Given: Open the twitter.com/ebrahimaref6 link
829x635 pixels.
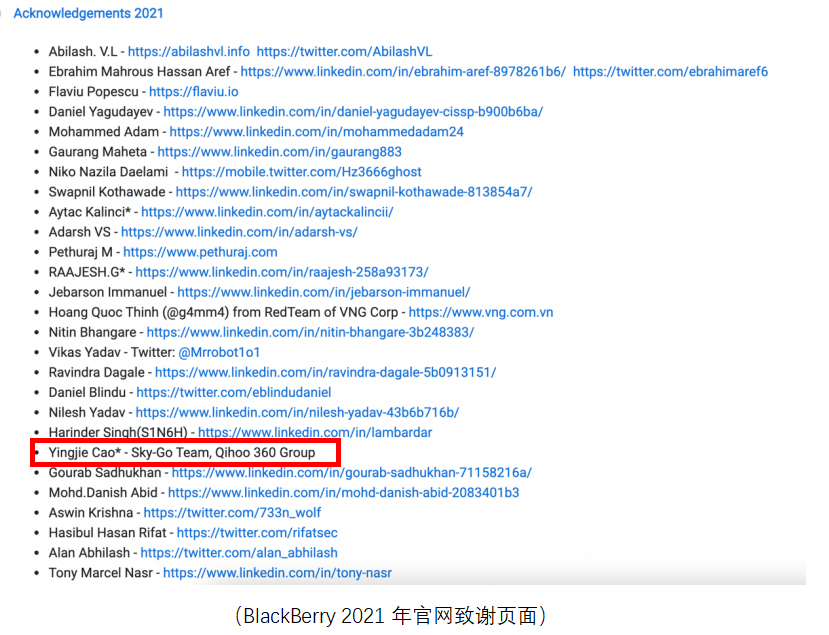Looking at the screenshot, I should tap(670, 71).
